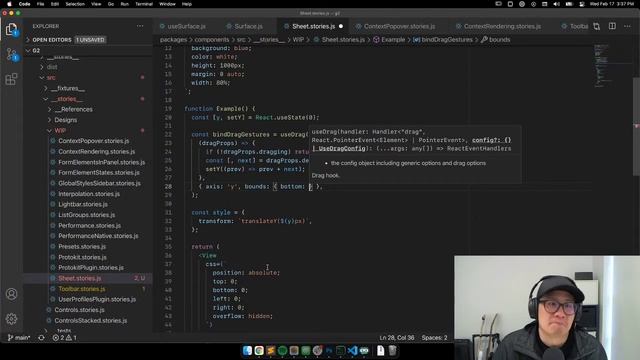Open the Manage gear icon
Image resolution: width=640 pixels, height=360 pixels.
click(11, 319)
